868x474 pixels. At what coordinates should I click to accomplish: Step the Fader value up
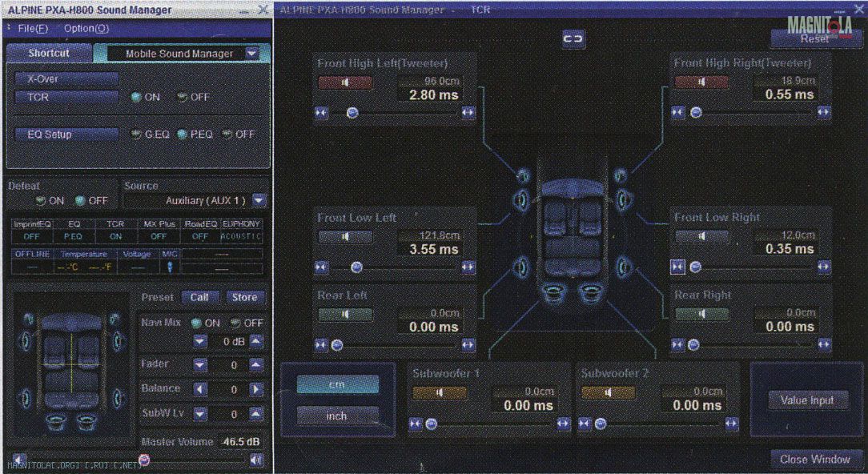coord(255,365)
